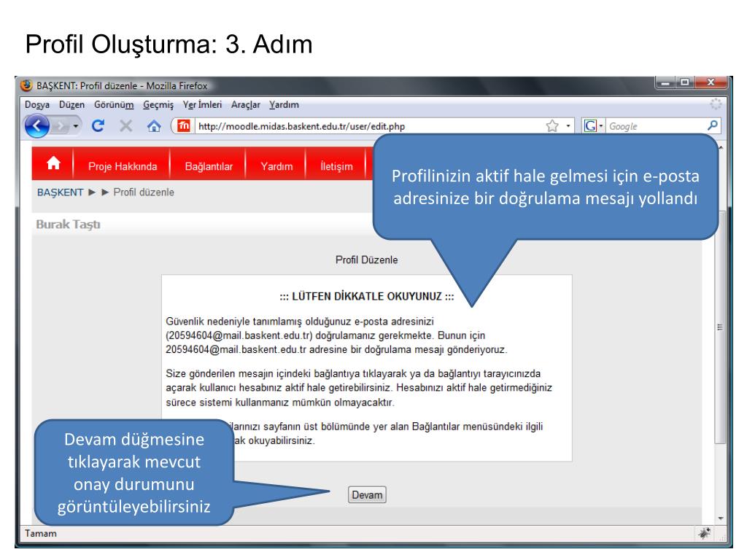
Task: Click the Profil Düzenle page title
Action: (x=366, y=260)
